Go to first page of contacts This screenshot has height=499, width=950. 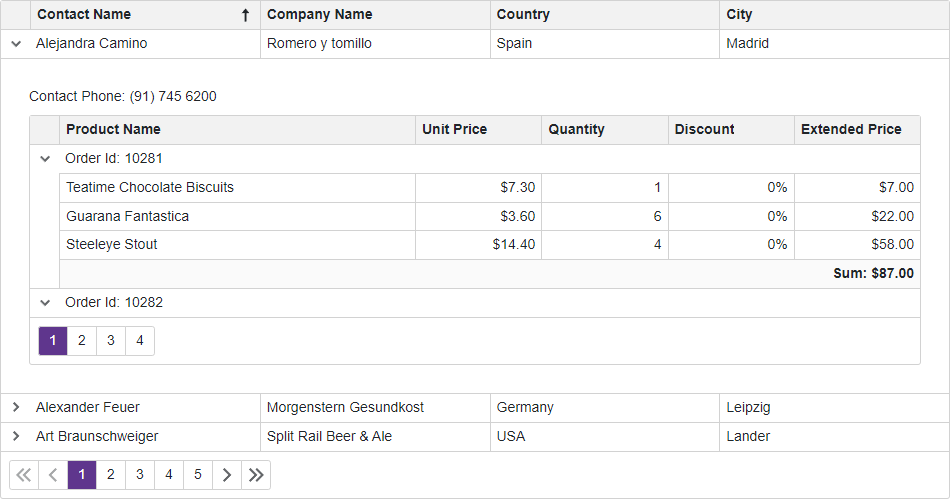click(24, 475)
